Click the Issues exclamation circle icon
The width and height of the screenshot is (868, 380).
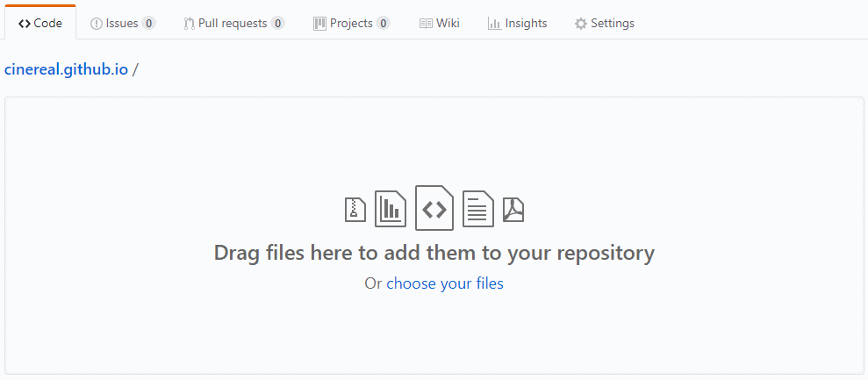pos(97,24)
